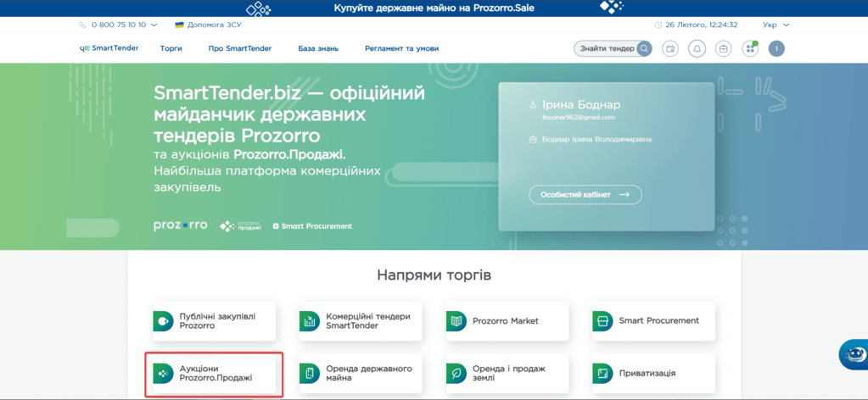Open the wallet balance icon
The image size is (868, 400).
point(670,49)
